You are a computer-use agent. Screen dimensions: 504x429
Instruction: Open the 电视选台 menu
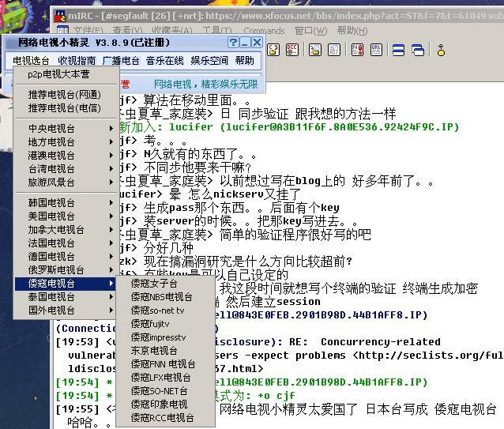point(31,60)
